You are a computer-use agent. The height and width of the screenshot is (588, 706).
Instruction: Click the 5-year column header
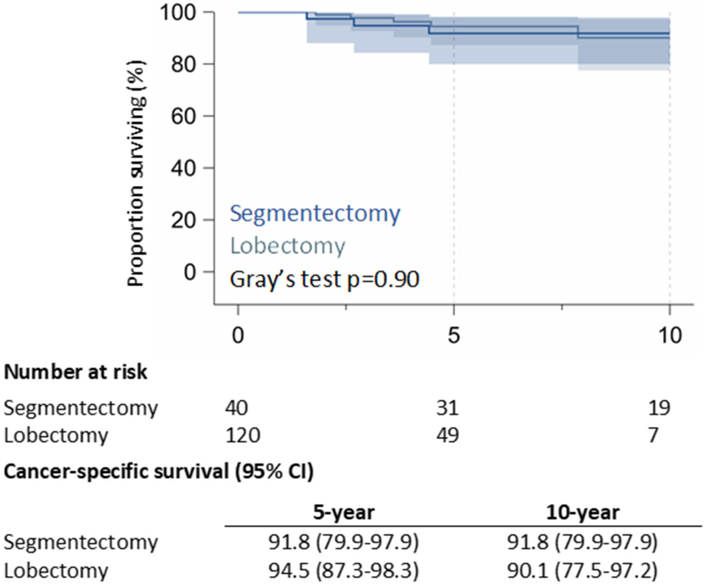point(344,513)
